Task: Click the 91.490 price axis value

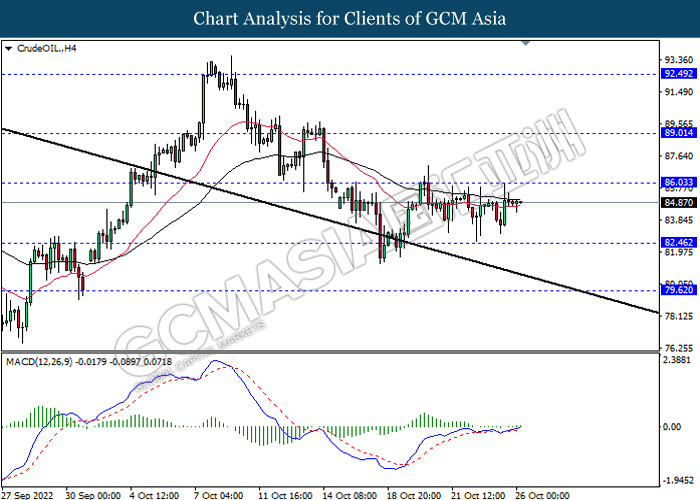Action: click(x=679, y=92)
